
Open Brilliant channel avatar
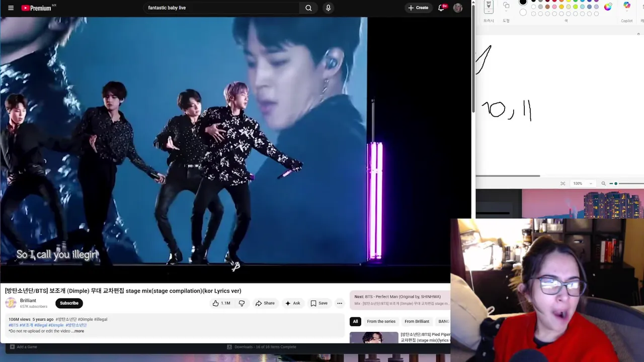click(x=11, y=303)
